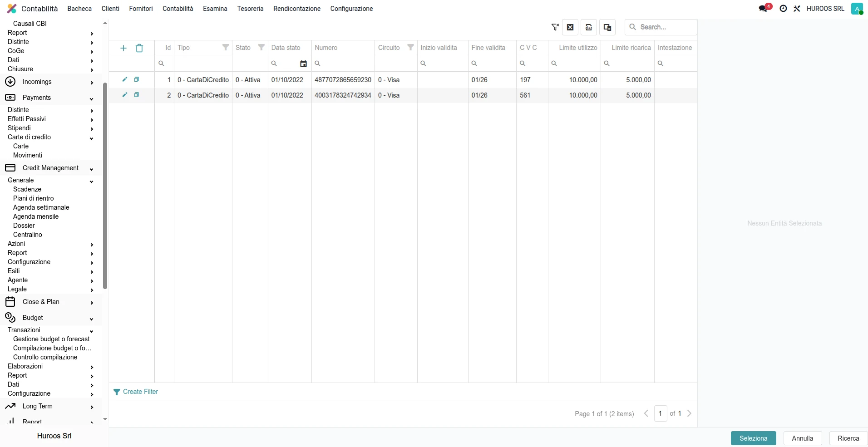Open the Rendicontazione menu
The height and width of the screenshot is (447, 868).
click(x=297, y=9)
